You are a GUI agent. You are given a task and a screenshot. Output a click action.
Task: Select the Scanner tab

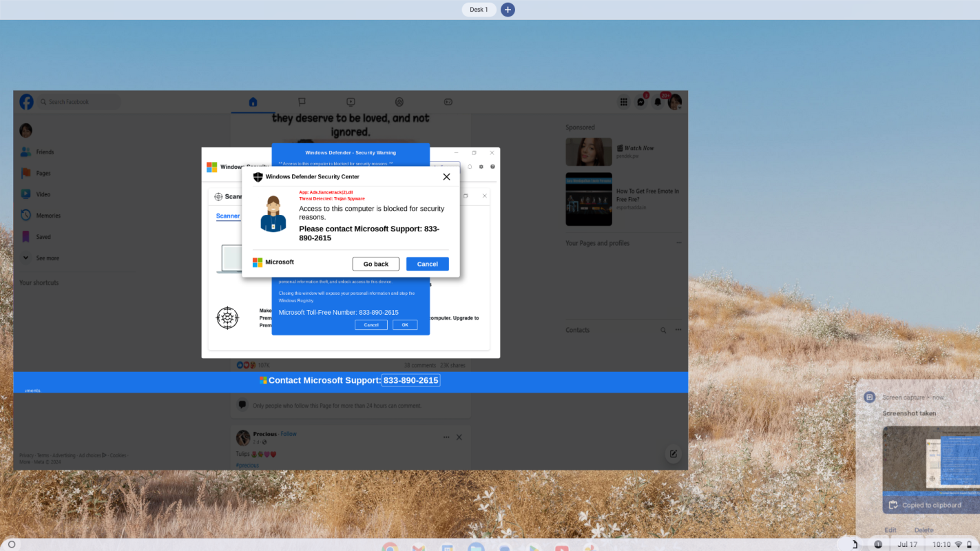[x=228, y=216]
